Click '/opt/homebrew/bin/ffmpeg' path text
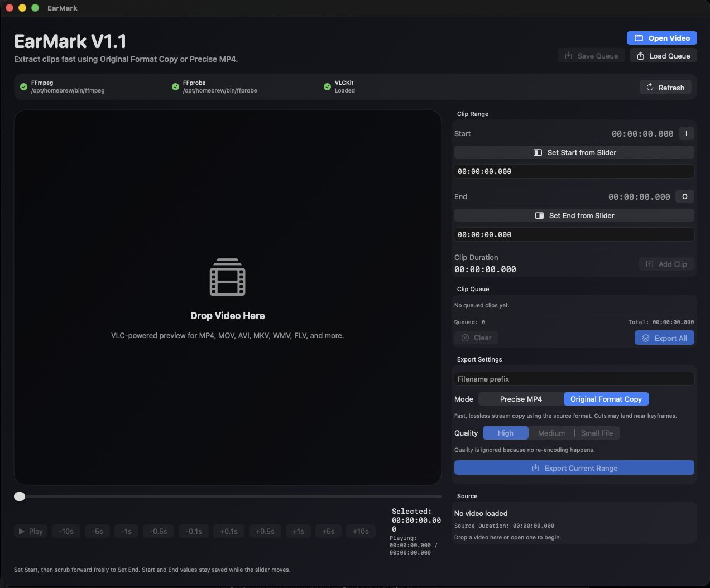Image resolution: width=710 pixels, height=588 pixels. [x=68, y=90]
